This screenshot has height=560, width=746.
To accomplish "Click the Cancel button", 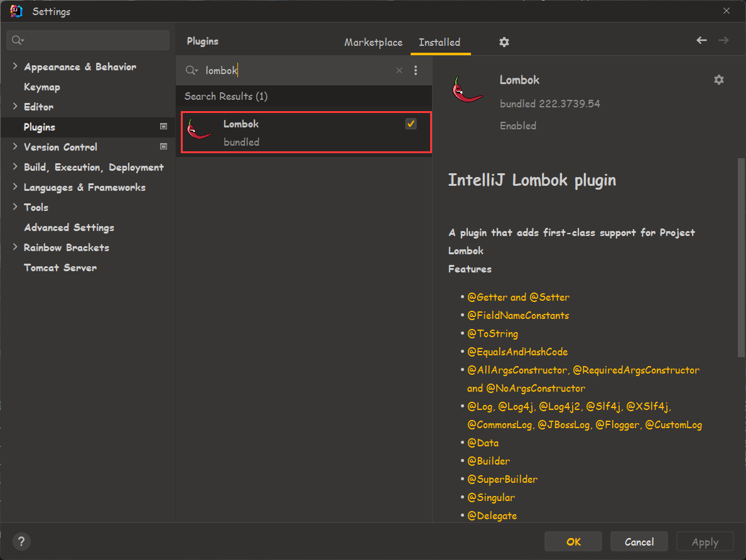I will 639,541.
